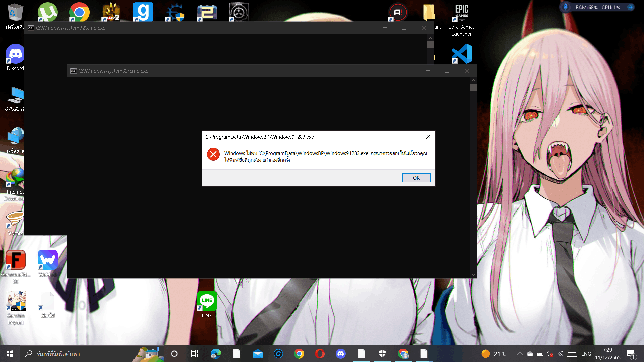Unmute the volume tray icon
The width and height of the screenshot is (644, 362).
click(549, 354)
